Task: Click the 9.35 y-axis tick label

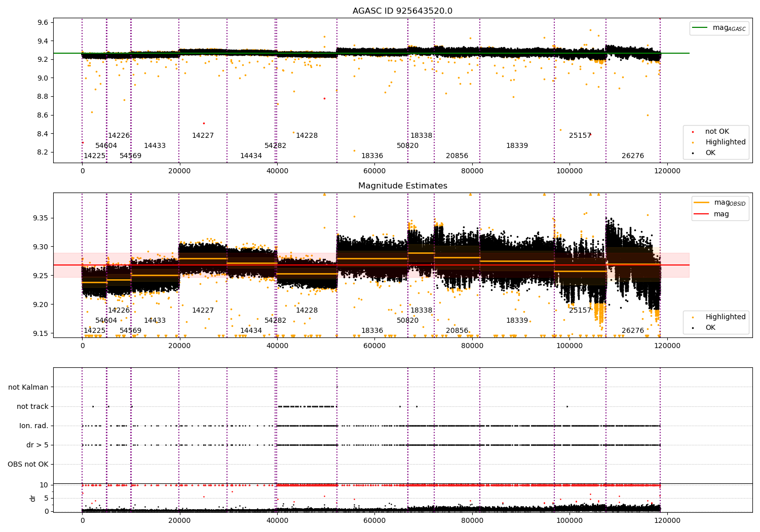Action: (41, 218)
